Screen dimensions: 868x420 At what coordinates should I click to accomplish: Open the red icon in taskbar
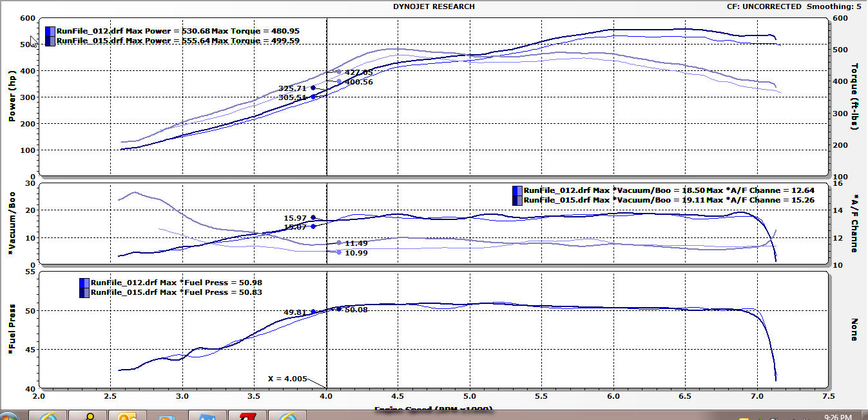[x=248, y=415]
